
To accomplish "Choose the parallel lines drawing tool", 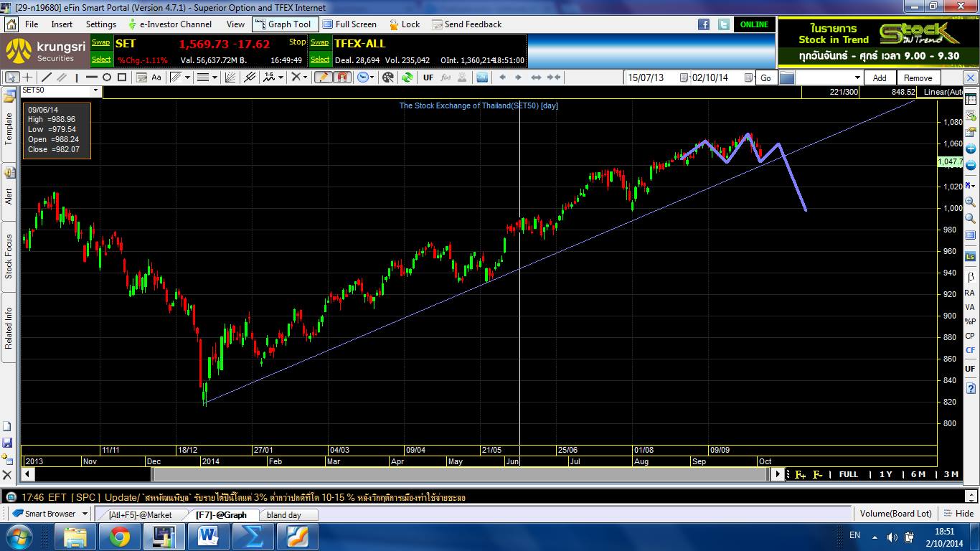I will (x=62, y=77).
